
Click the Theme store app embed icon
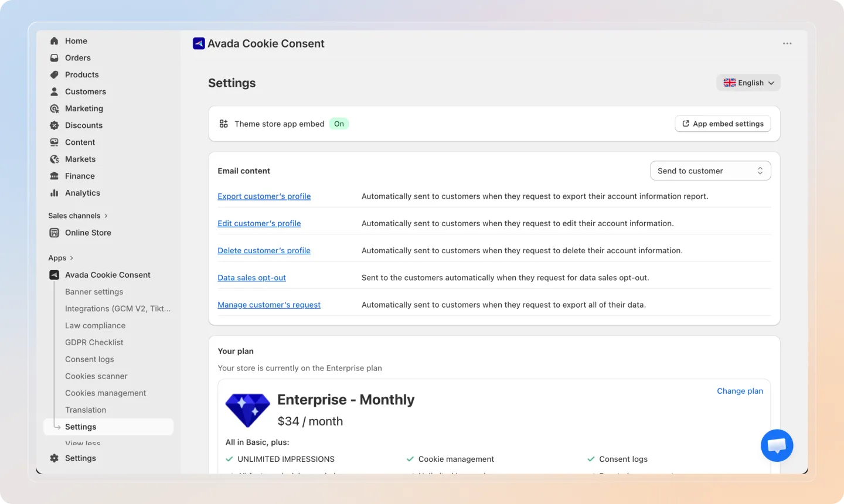[x=223, y=124]
